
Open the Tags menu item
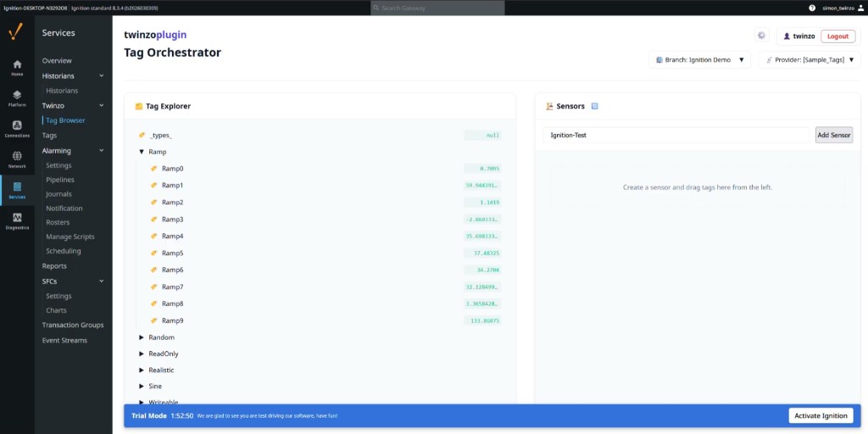tap(49, 136)
